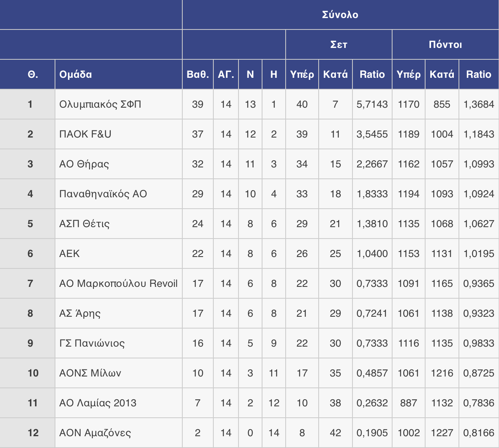This screenshot has width=499, height=448.
Task: Click points ratio 0,9323
Action: coord(479,313)
